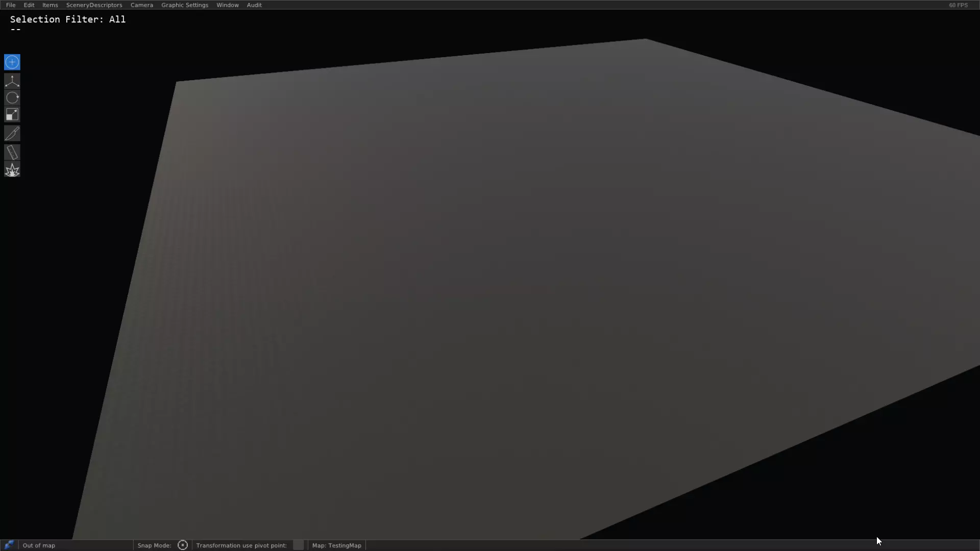
Task: Activate the translate axes tool
Action: click(12, 81)
